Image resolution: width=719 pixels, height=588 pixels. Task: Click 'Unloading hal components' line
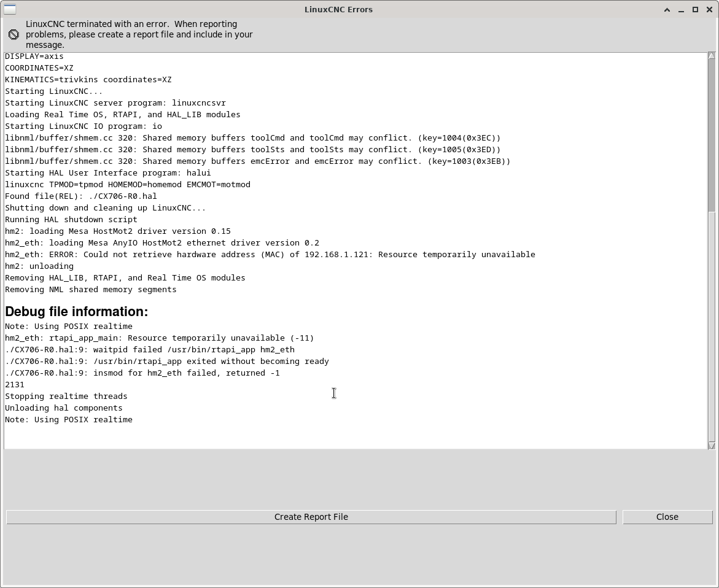[64, 408]
